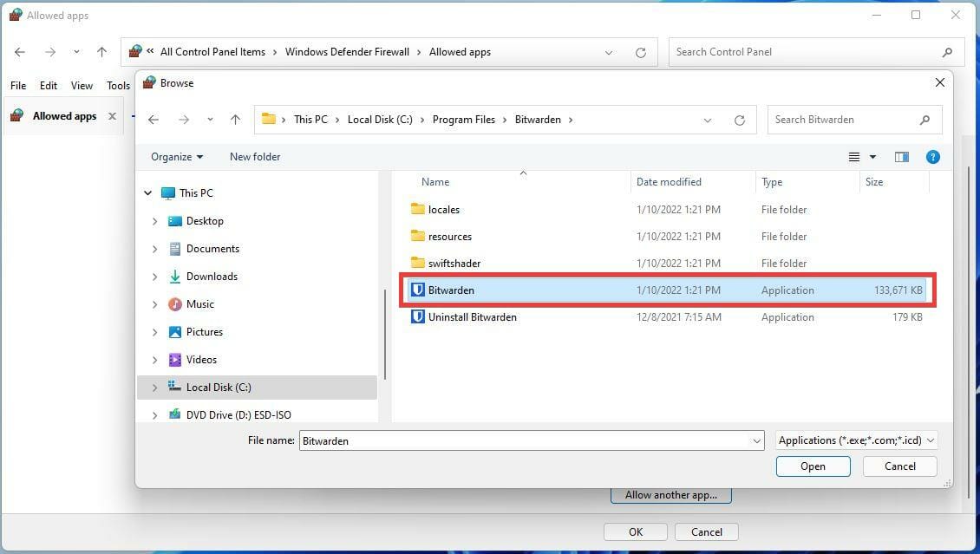Select Pictures in navigation pane
This screenshot has width=980, height=554.
pos(205,332)
